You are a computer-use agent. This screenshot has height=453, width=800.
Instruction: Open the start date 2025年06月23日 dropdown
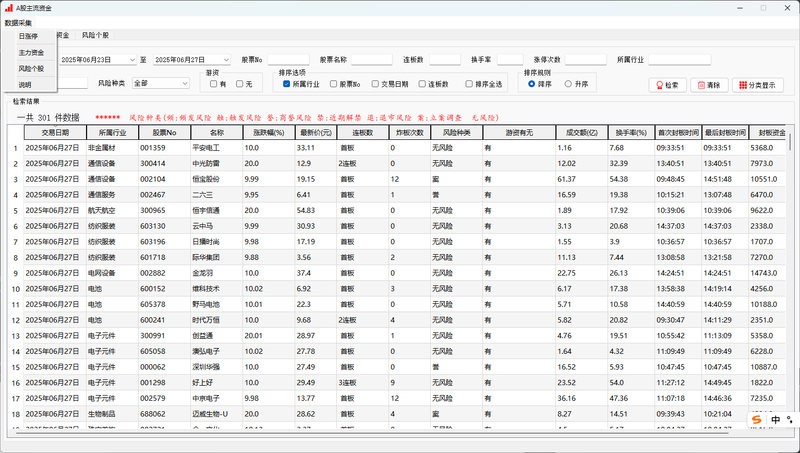[x=133, y=60]
